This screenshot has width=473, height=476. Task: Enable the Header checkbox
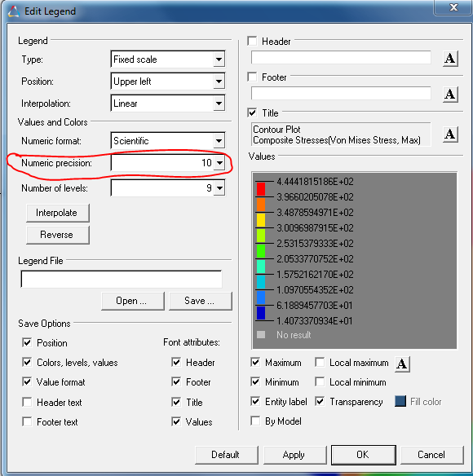pyautogui.click(x=252, y=41)
